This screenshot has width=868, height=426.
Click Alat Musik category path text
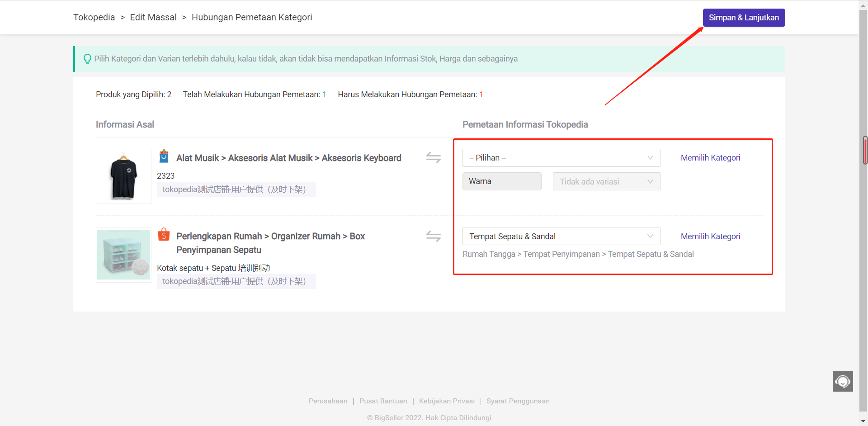click(x=288, y=158)
